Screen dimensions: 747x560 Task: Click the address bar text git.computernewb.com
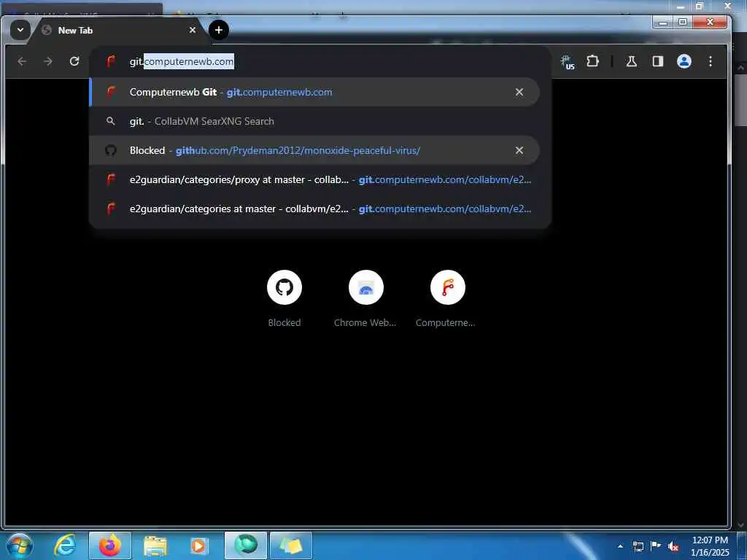(182, 61)
